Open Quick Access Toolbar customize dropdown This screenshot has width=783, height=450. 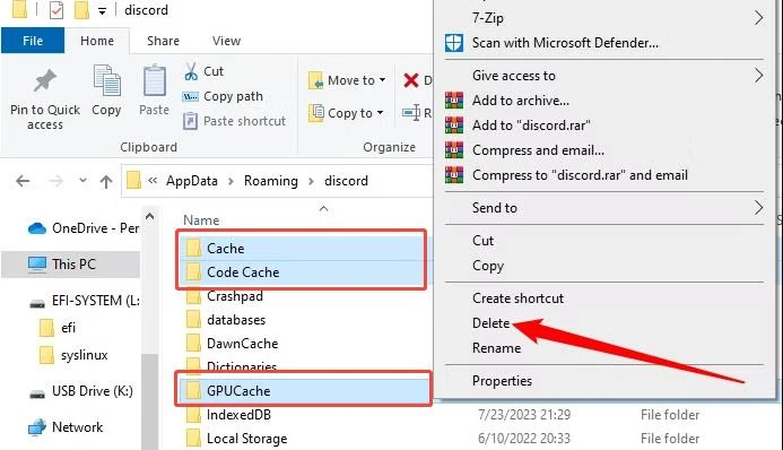(x=102, y=11)
